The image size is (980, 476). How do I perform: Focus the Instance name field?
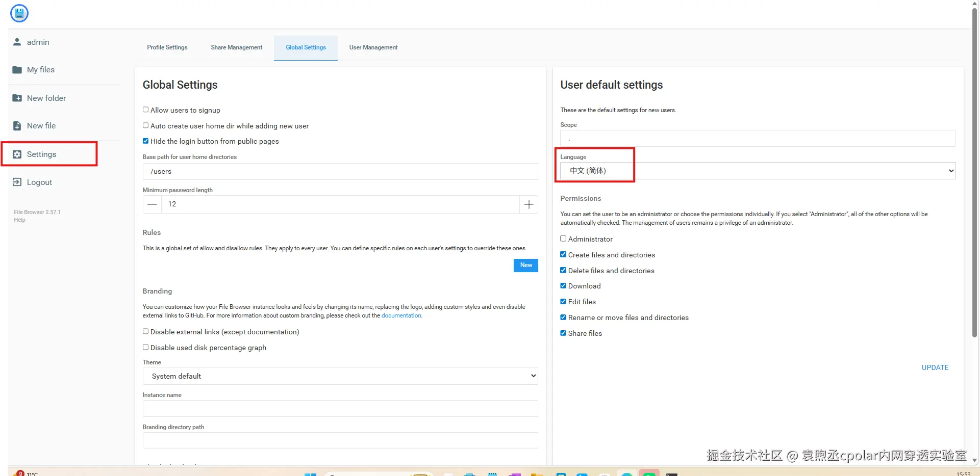click(x=340, y=409)
